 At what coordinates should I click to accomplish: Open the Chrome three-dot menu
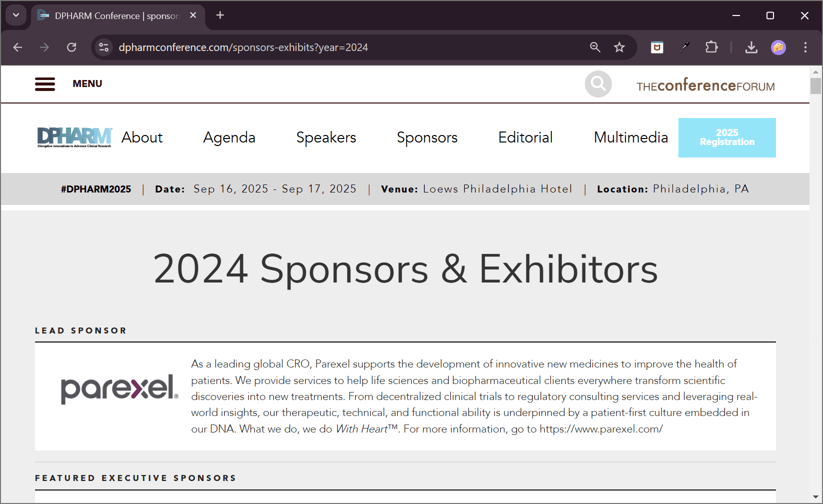coord(805,47)
